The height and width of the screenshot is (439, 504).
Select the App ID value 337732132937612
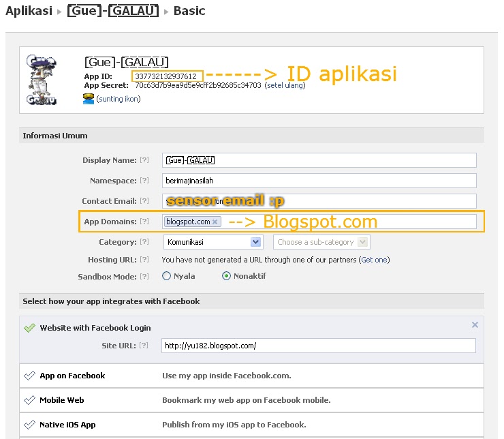(x=166, y=76)
